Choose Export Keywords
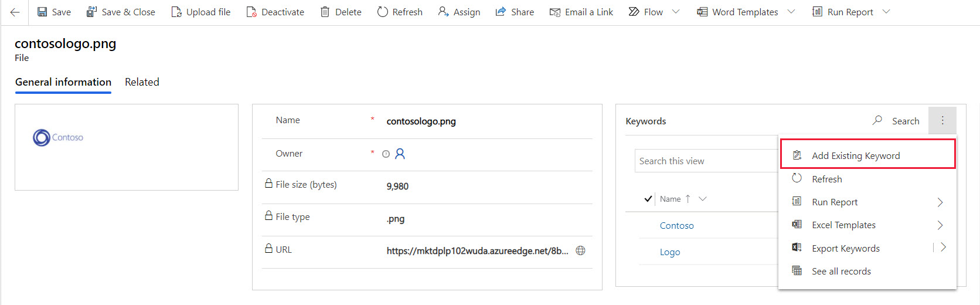This screenshot has height=305, width=980. point(846,248)
